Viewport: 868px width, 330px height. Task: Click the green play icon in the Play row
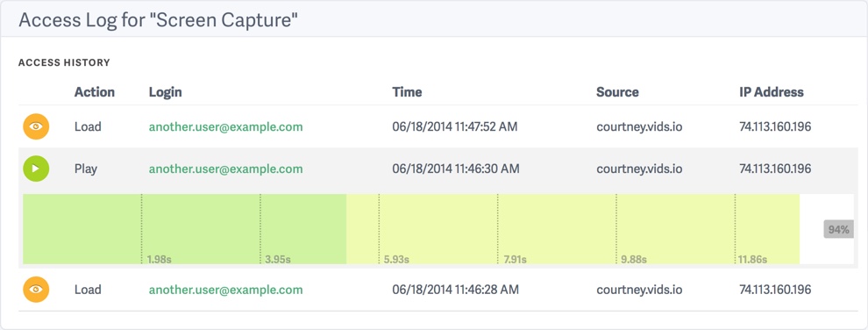pos(36,169)
